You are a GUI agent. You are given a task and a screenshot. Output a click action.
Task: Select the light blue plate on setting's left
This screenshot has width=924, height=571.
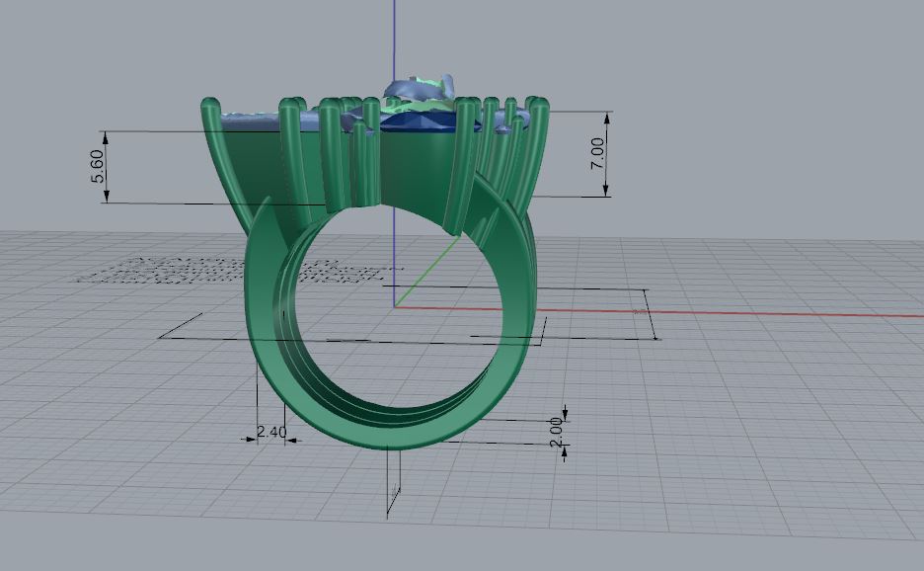[252, 120]
